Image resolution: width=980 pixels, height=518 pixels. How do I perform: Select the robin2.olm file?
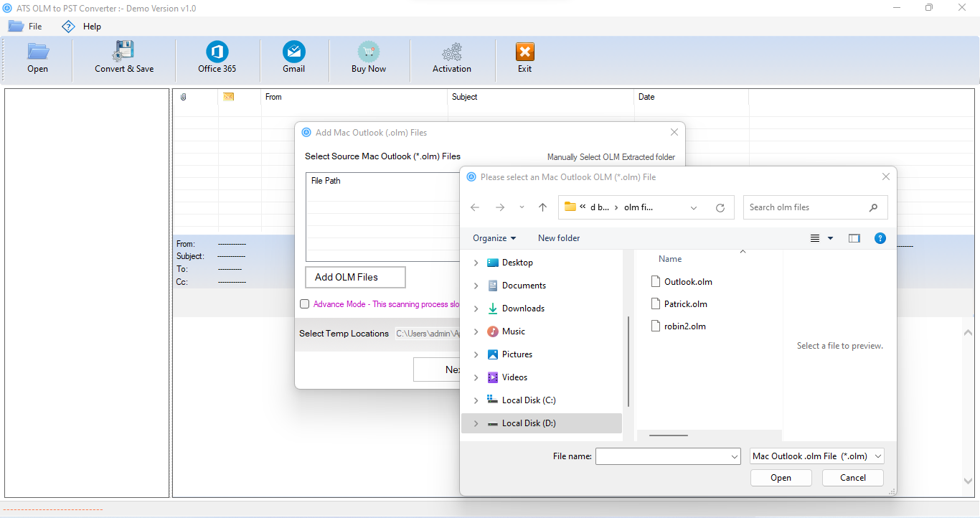[679, 326]
